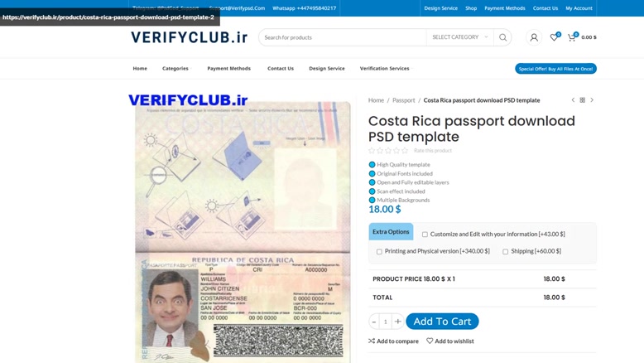Expand the Categories menu
Image resolution: width=644 pixels, height=363 pixels.
pos(176,68)
